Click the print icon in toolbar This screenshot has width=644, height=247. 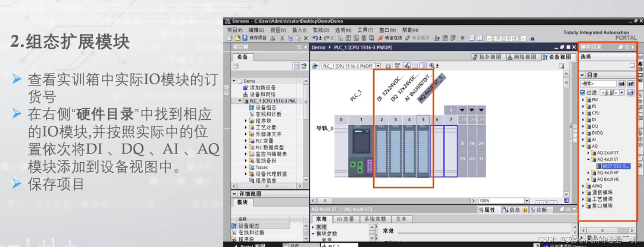point(273,38)
